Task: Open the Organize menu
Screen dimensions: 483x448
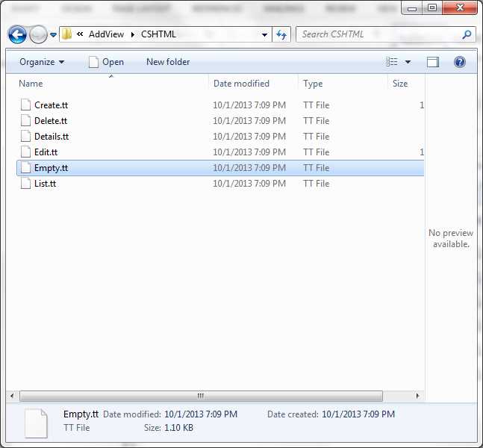Action: 42,62
